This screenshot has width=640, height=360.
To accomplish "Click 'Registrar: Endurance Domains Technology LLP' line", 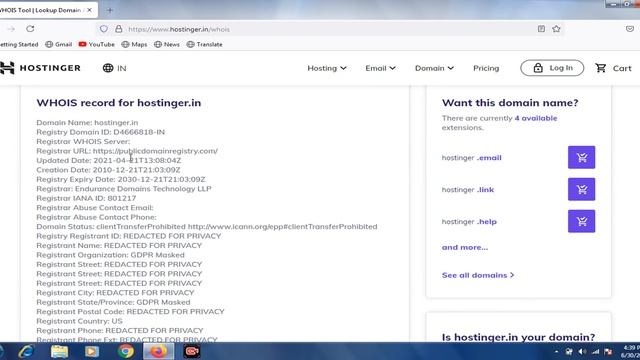I will tap(124, 189).
